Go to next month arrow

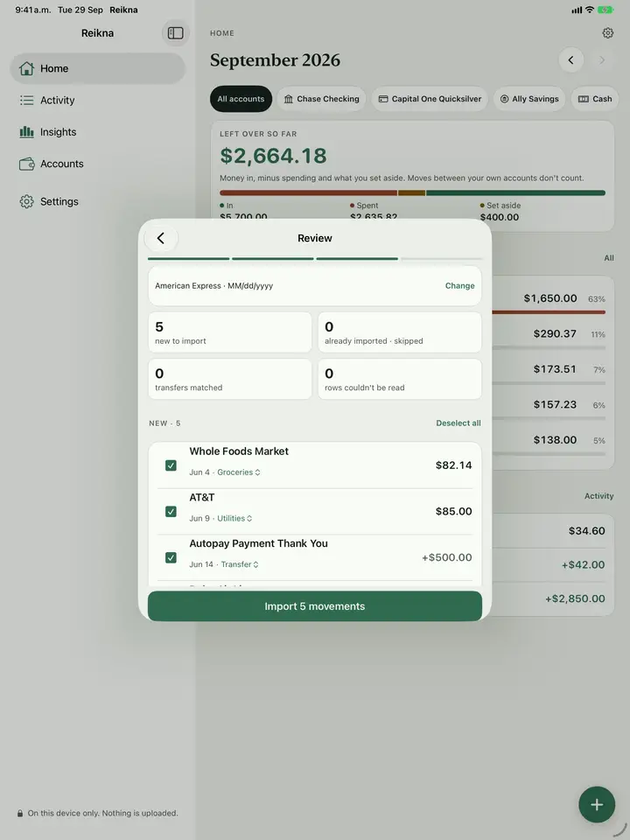(x=602, y=60)
